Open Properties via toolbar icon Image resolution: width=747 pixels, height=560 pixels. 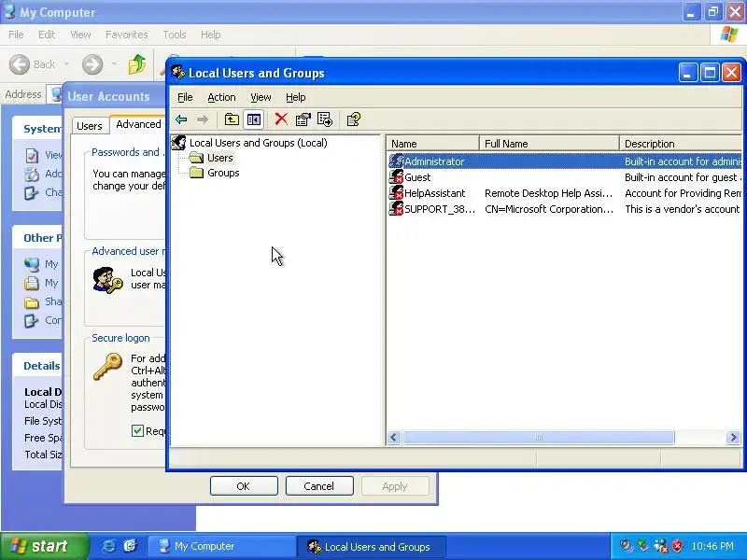point(303,119)
